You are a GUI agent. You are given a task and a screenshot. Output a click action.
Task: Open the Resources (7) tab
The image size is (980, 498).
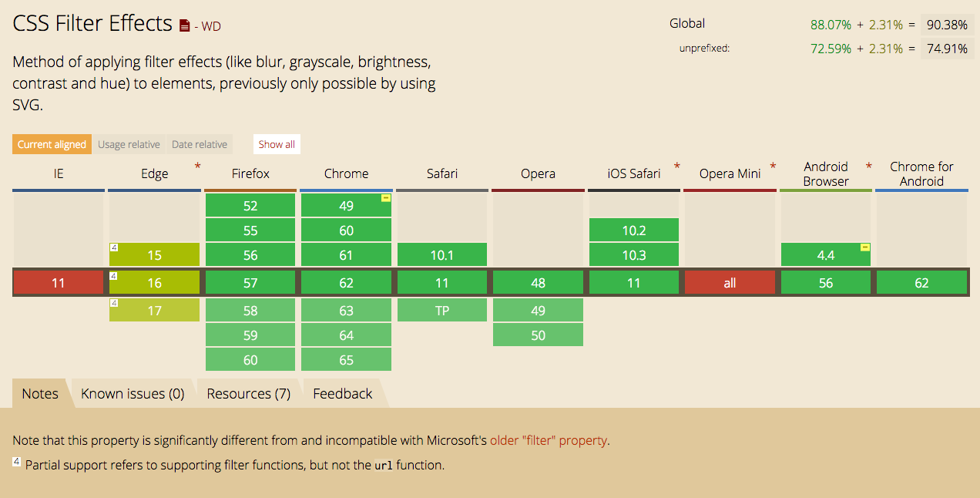[x=248, y=394]
